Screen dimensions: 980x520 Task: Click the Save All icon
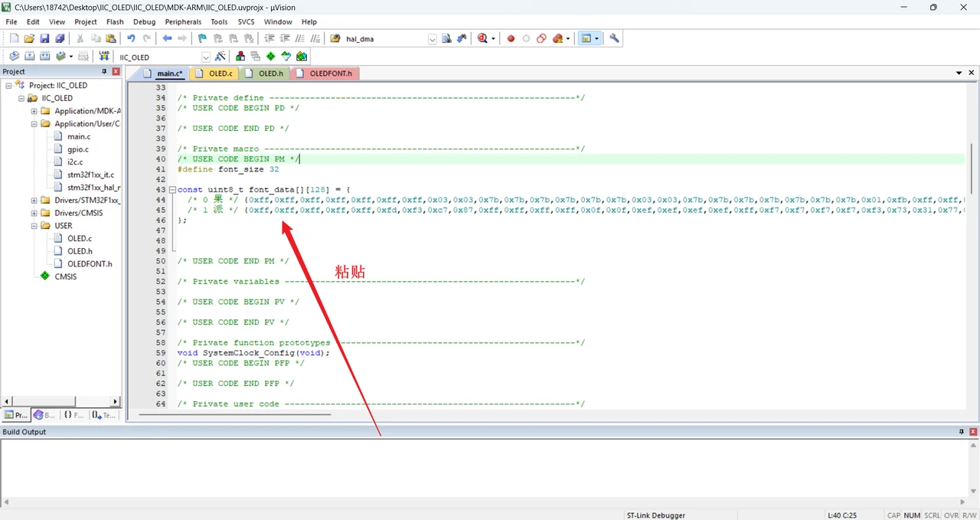click(x=60, y=38)
